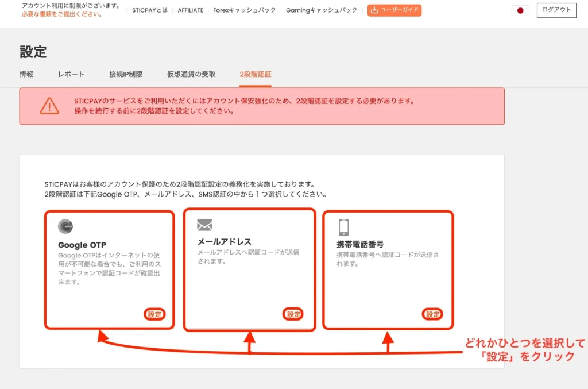Select the 2段階認証 tab
This screenshot has height=389, width=588.
tap(256, 74)
